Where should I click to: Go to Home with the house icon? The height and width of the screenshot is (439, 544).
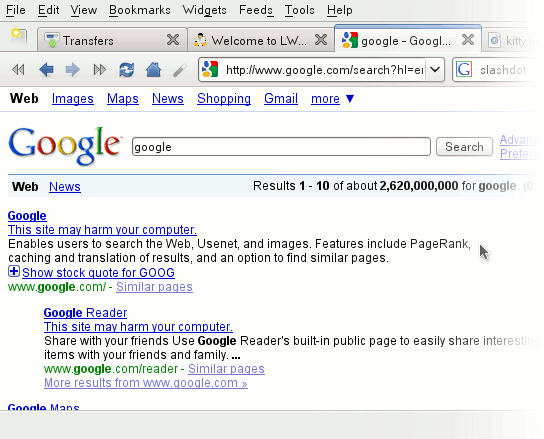pyautogui.click(x=153, y=70)
